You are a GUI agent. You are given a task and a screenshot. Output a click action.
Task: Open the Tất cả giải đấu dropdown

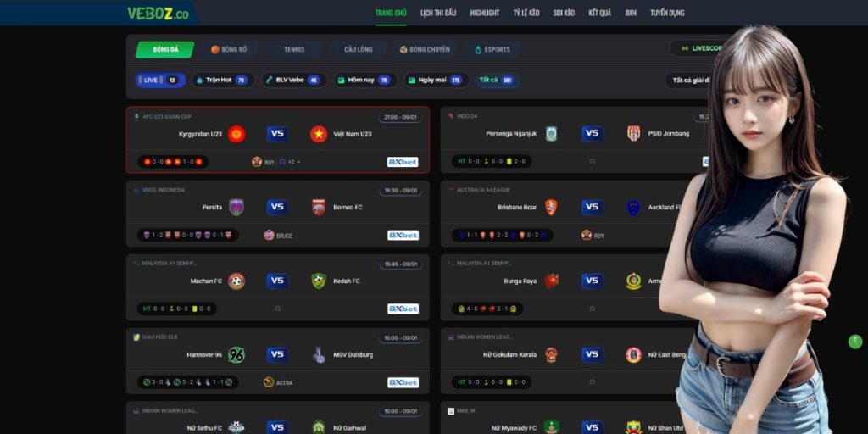click(x=690, y=81)
